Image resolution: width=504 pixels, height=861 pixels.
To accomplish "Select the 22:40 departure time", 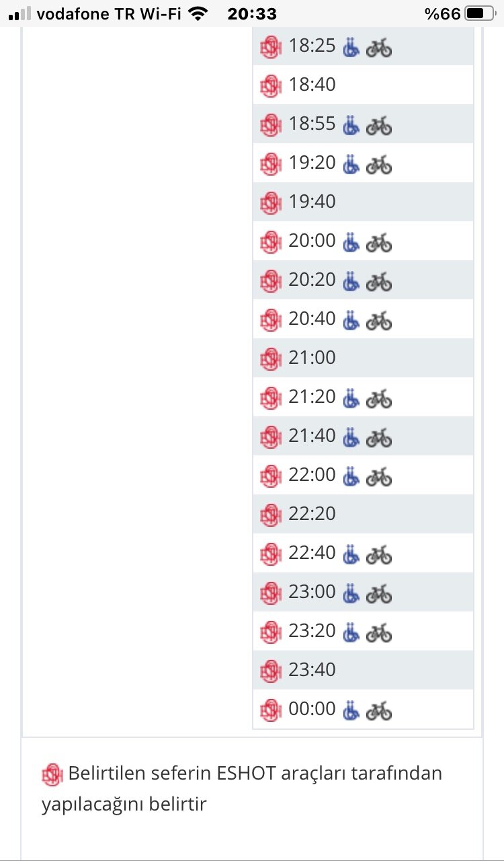I will point(312,553).
